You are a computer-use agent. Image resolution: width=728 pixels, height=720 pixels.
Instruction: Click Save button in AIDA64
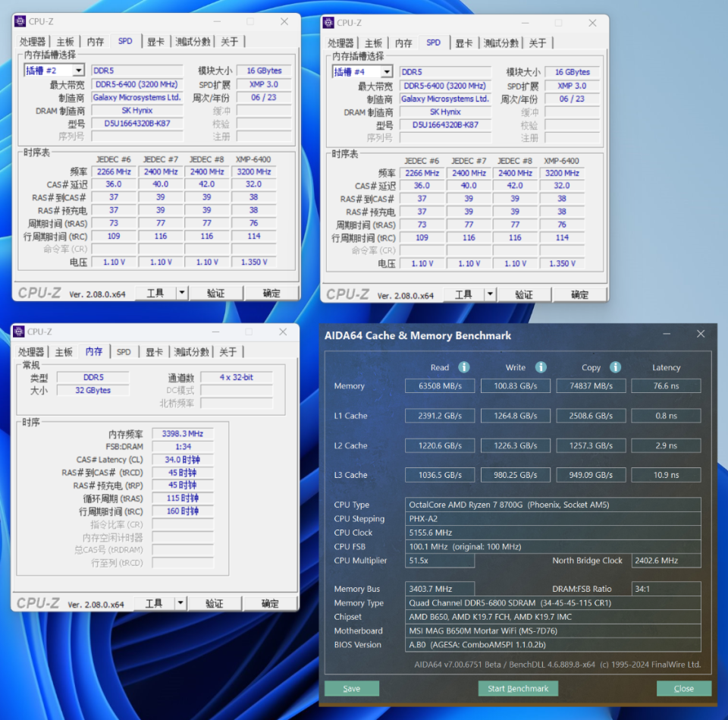351,688
